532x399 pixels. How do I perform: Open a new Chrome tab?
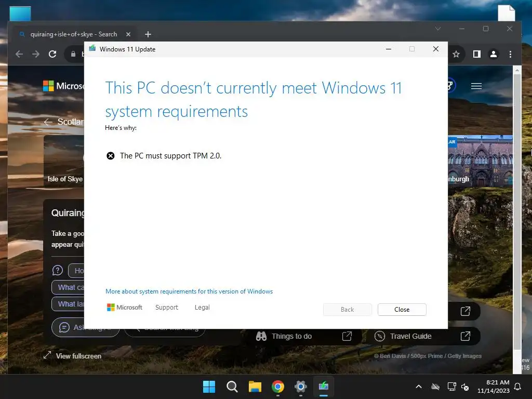[x=148, y=34]
